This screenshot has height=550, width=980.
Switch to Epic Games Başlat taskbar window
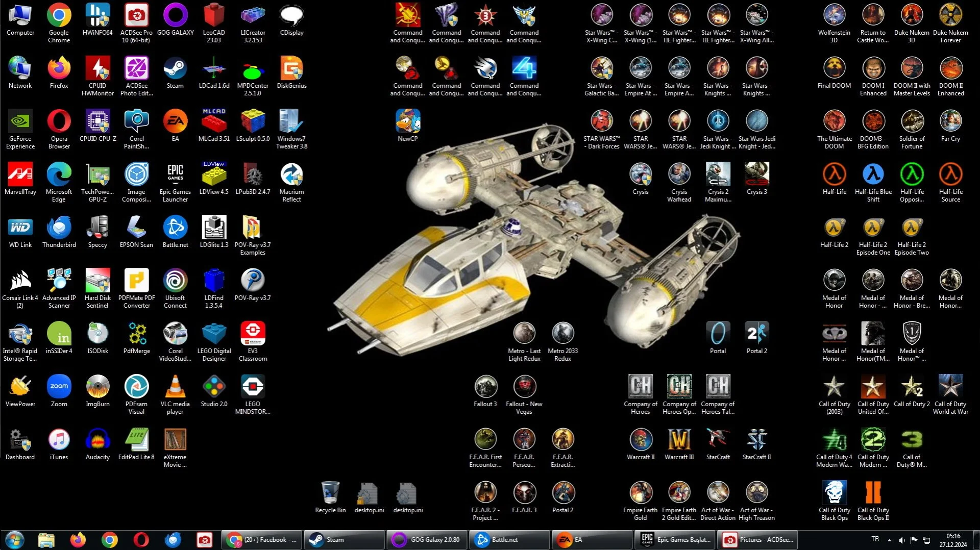pyautogui.click(x=675, y=540)
